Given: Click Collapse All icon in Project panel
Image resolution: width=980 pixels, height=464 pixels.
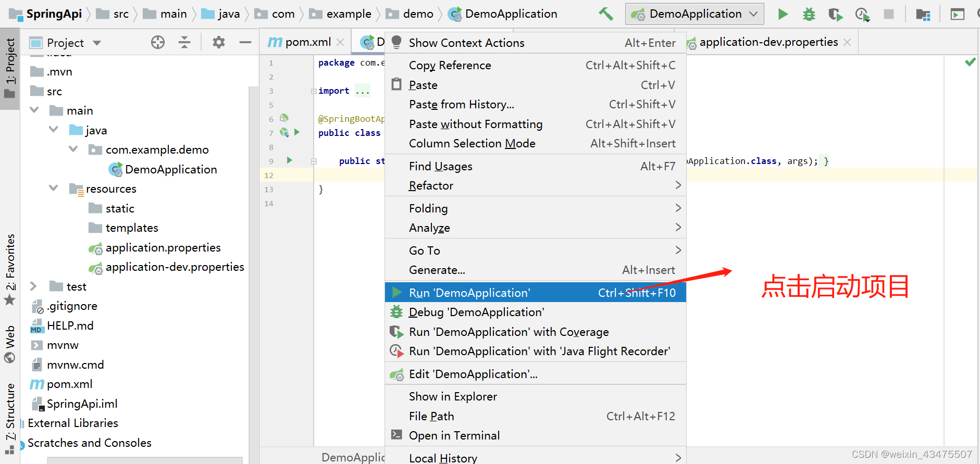Looking at the screenshot, I should [184, 42].
